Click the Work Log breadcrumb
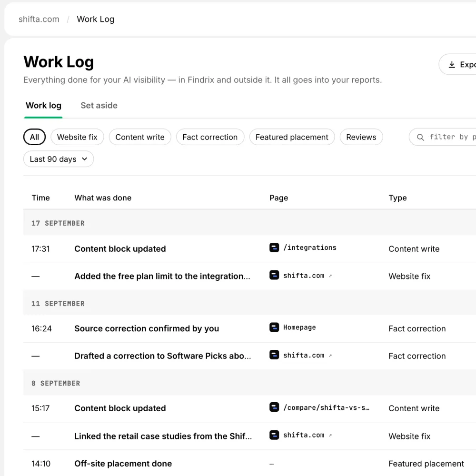Image resolution: width=476 pixels, height=476 pixels. click(x=96, y=19)
